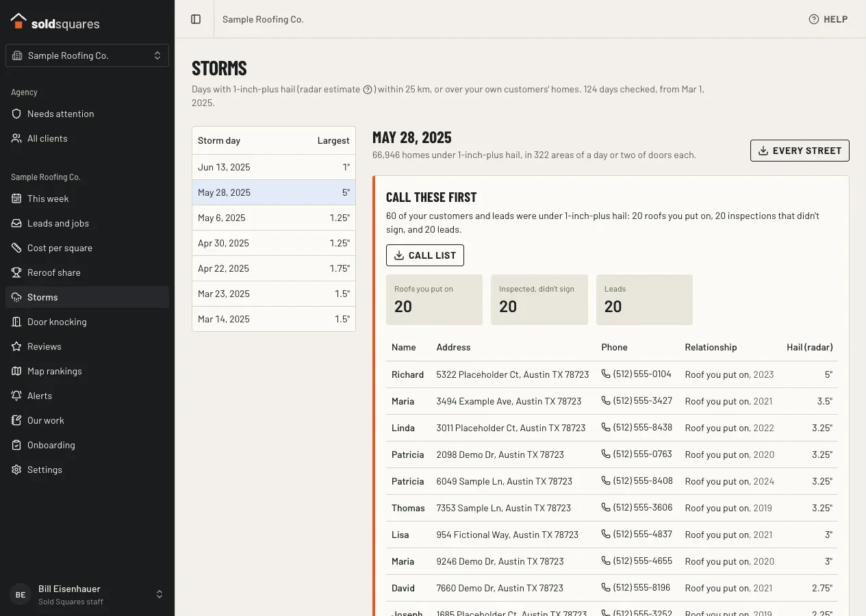Select Storms in the sidebar
Viewport: 866px width, 616px height.
click(x=87, y=297)
